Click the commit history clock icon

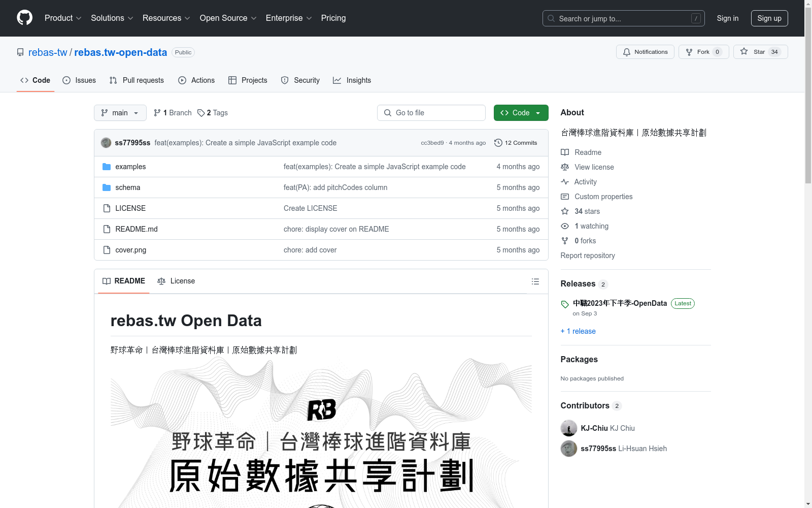pyautogui.click(x=498, y=143)
